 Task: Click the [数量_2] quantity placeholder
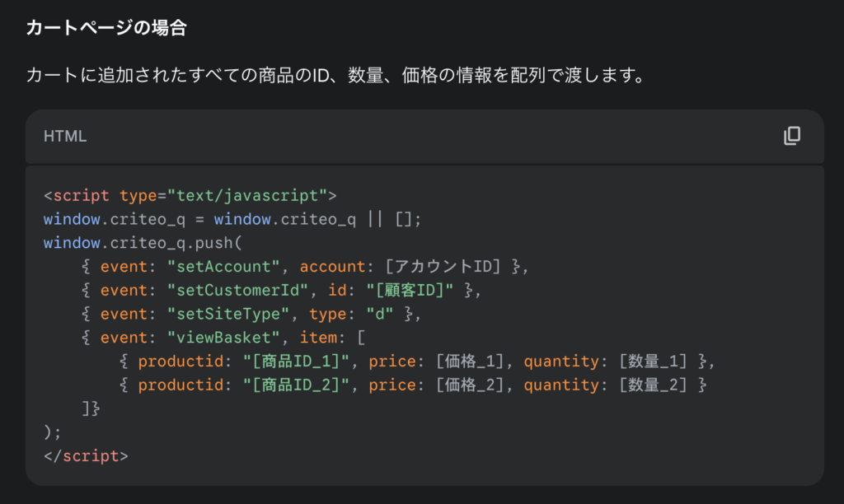(653, 385)
